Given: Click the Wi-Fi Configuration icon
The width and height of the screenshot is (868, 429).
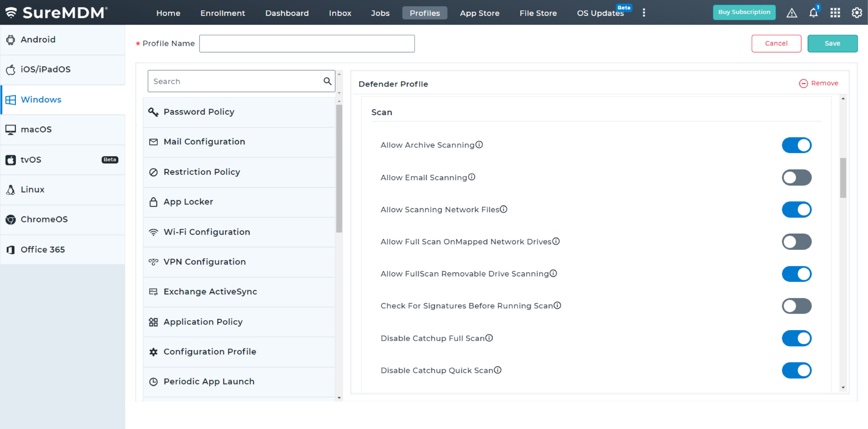Looking at the screenshot, I should tap(153, 232).
